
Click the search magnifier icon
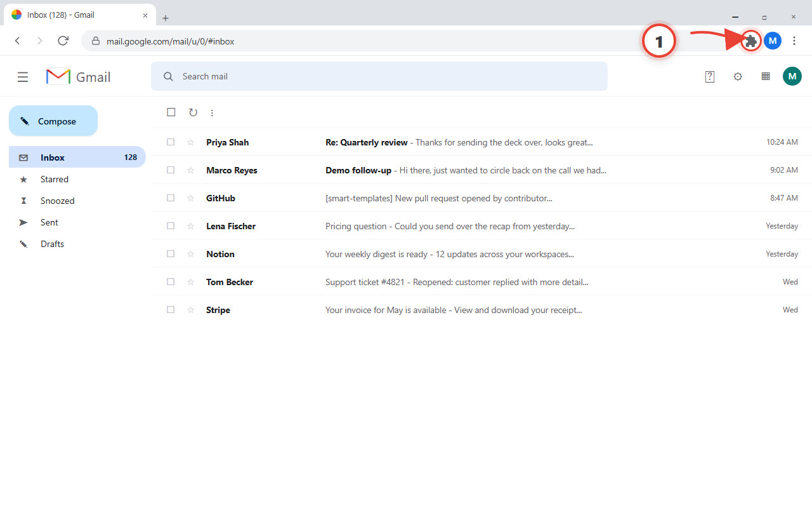[168, 76]
